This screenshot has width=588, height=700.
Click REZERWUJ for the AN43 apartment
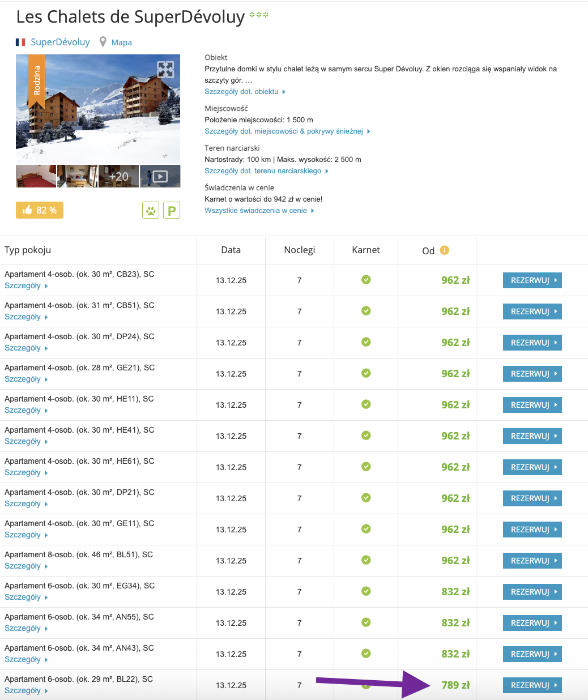(x=532, y=654)
